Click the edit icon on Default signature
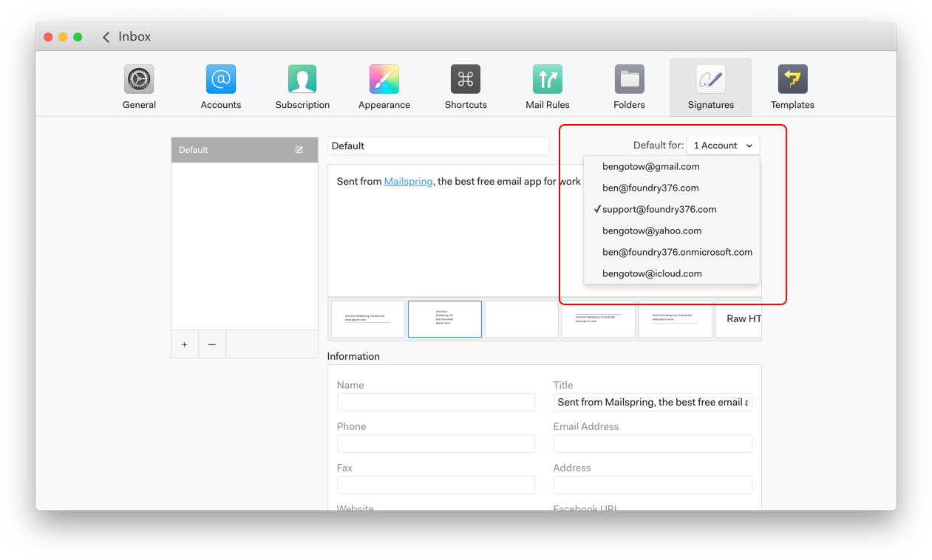This screenshot has width=932, height=560. point(299,150)
